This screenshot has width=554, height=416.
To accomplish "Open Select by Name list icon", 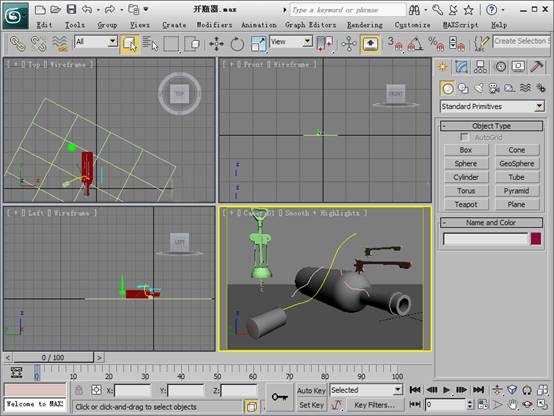I will tap(150, 44).
